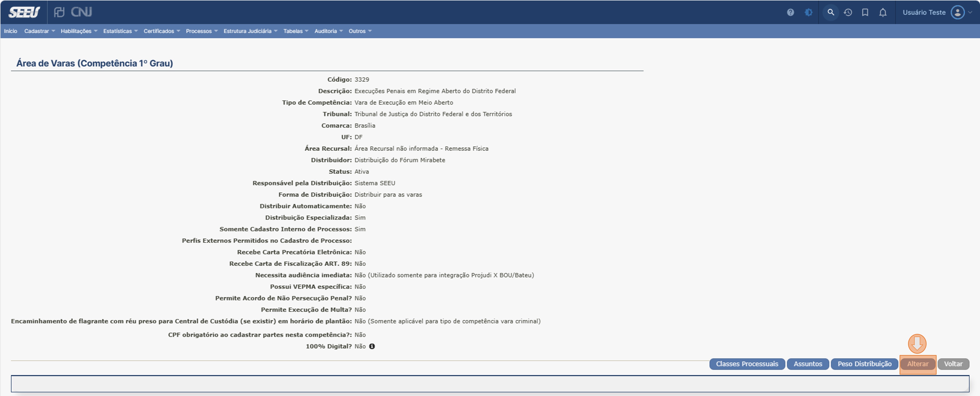Open the search magnifier icon
The image size is (980, 396).
pyautogui.click(x=831, y=12)
